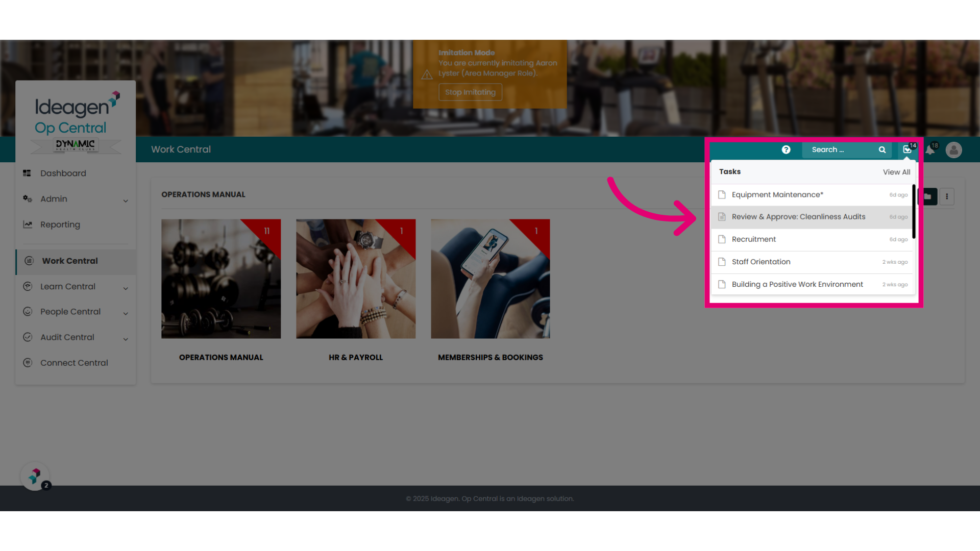Open the tasks inbox icon
This screenshot has width=980, height=551.
click(907, 149)
